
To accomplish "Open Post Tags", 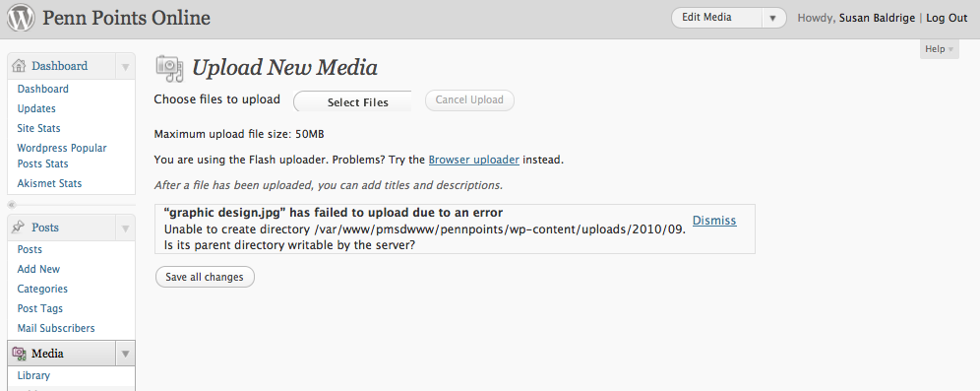I will [x=40, y=308].
